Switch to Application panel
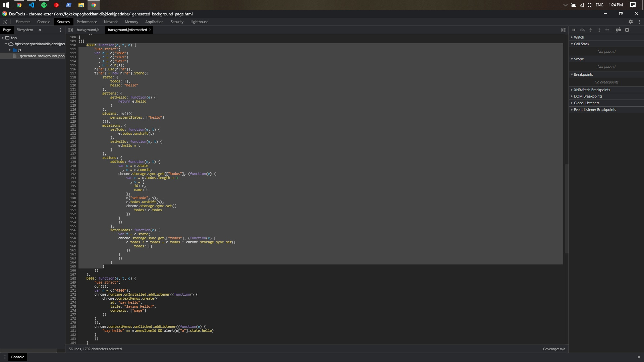 coord(154,22)
